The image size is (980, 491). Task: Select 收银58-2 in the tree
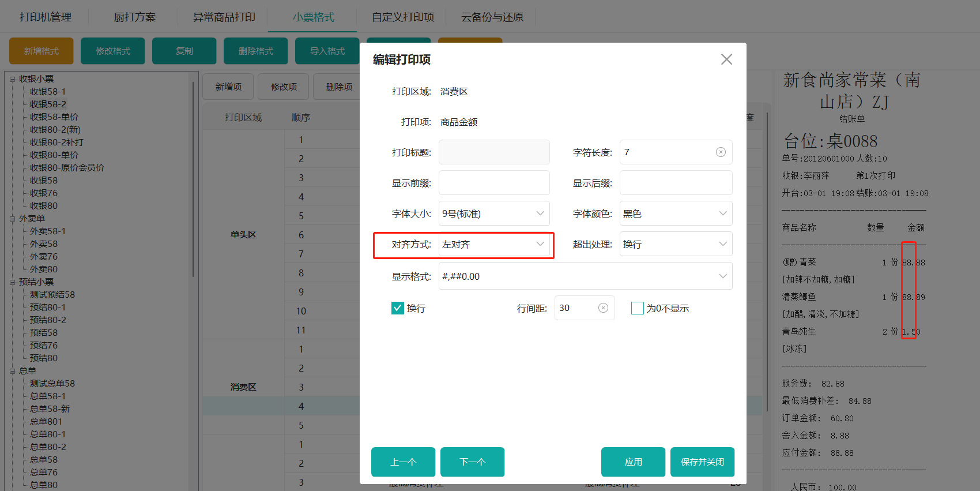(48, 104)
